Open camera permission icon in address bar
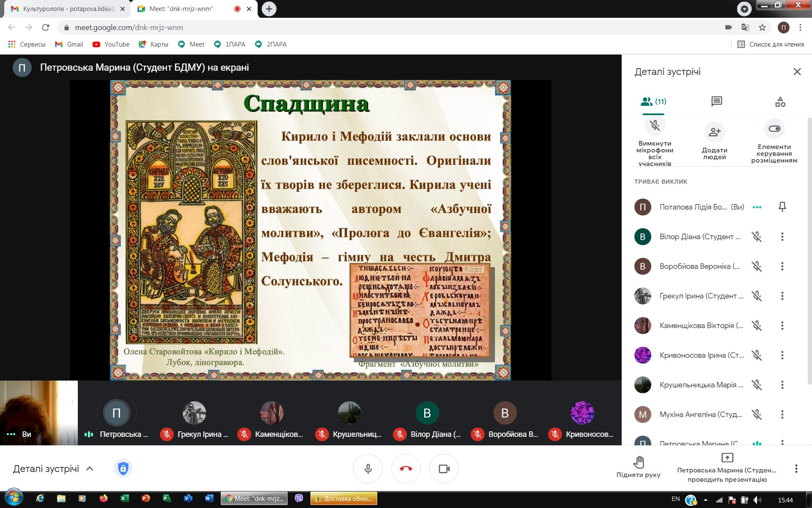 [x=728, y=28]
